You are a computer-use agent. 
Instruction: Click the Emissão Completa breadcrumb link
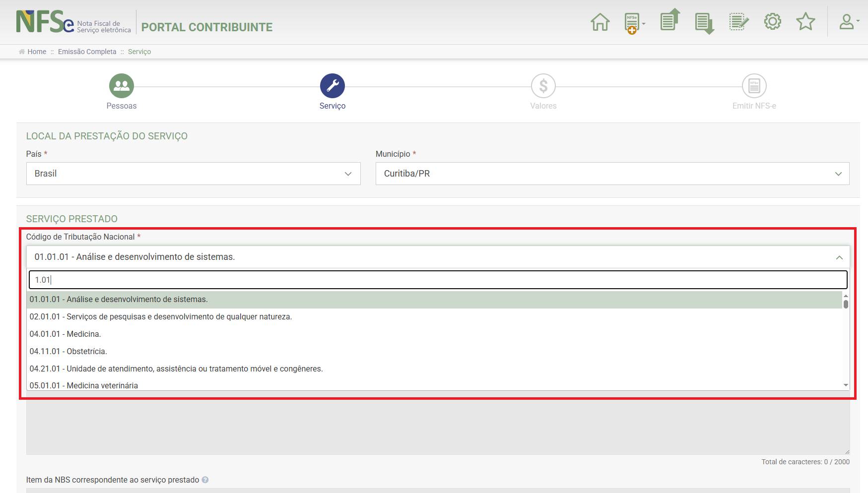pyautogui.click(x=87, y=52)
